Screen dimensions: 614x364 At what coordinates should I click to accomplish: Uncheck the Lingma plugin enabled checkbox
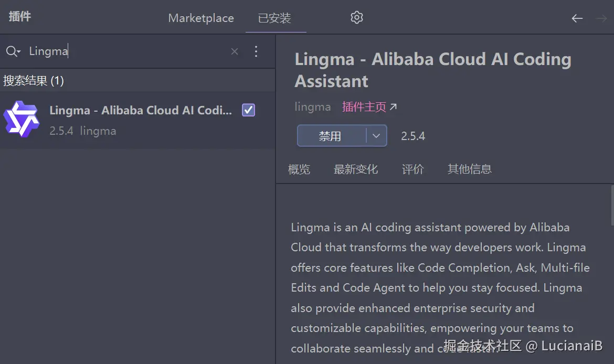click(x=248, y=110)
